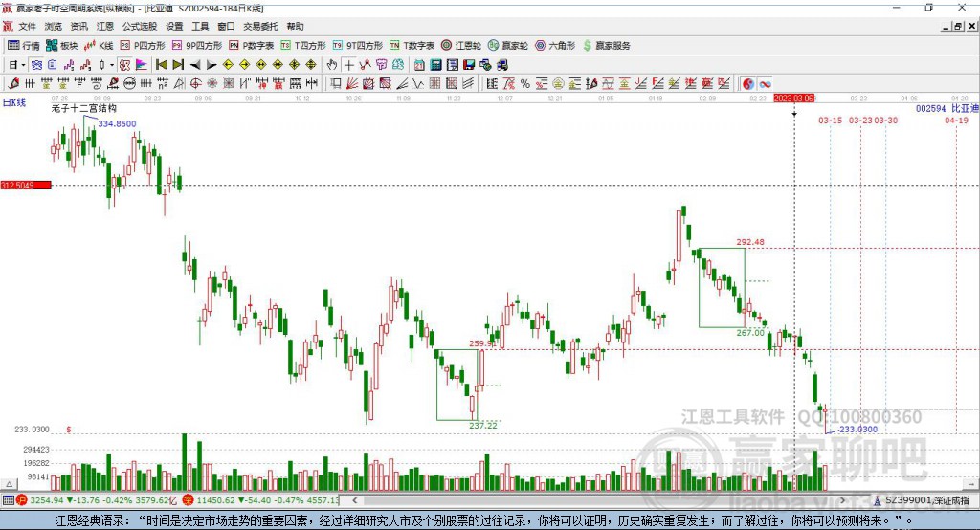Screen dimensions: 980x530
Task: Jump to the last bar icon
Action: click(178, 65)
